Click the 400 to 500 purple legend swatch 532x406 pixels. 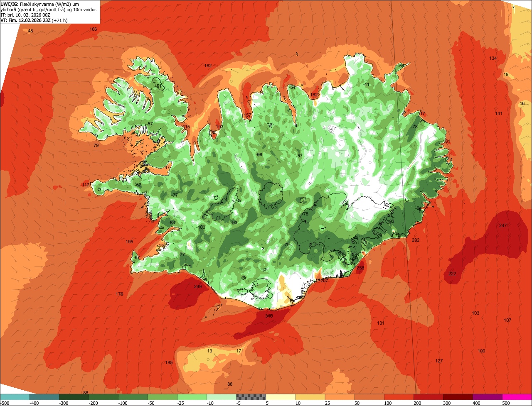pyautogui.click(x=487, y=397)
